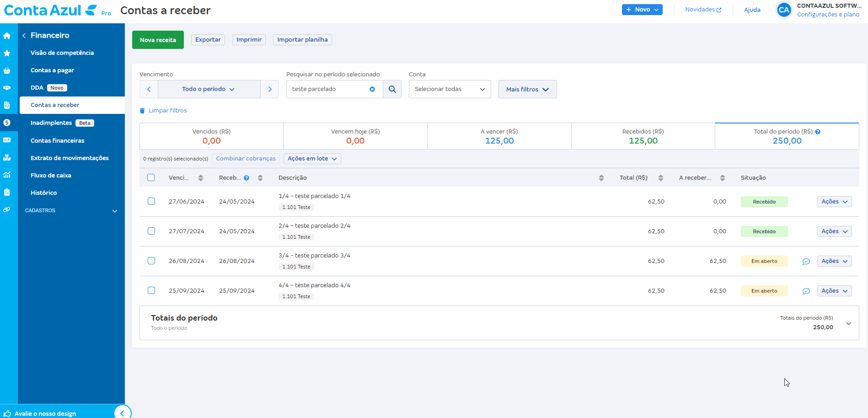Clear the search text 'teste parcelado'
868x418 pixels.
[x=372, y=89]
